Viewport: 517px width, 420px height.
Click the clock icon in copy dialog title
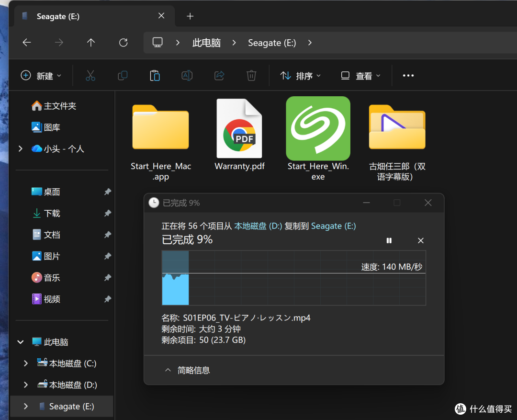(154, 203)
